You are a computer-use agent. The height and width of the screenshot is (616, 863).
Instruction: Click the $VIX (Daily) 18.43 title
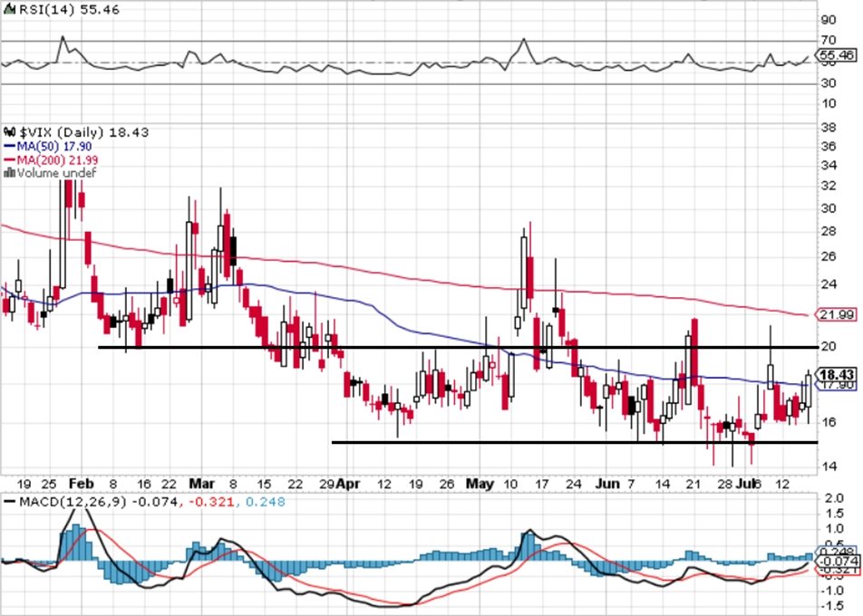coord(83,132)
